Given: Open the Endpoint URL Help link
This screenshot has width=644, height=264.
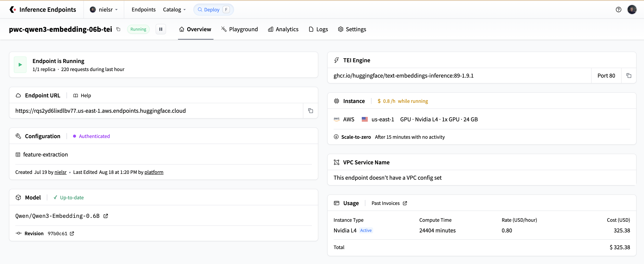Looking at the screenshot, I should coord(82,96).
